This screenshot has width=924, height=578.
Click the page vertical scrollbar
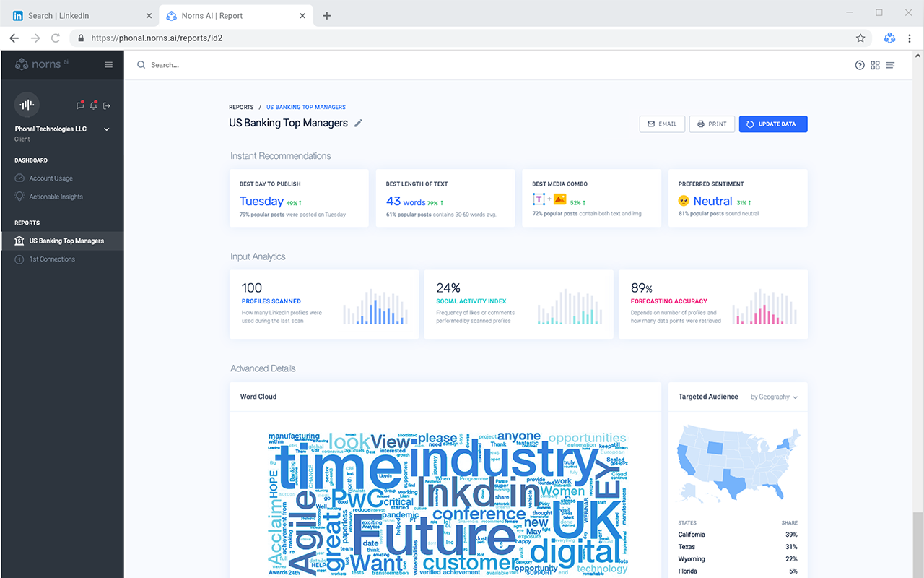[x=918, y=545]
